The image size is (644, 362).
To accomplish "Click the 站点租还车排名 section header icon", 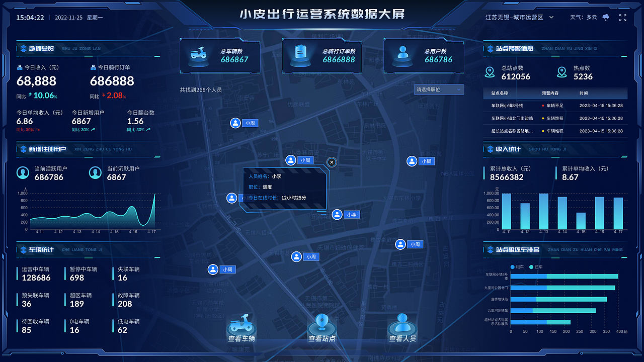I will [491, 249].
